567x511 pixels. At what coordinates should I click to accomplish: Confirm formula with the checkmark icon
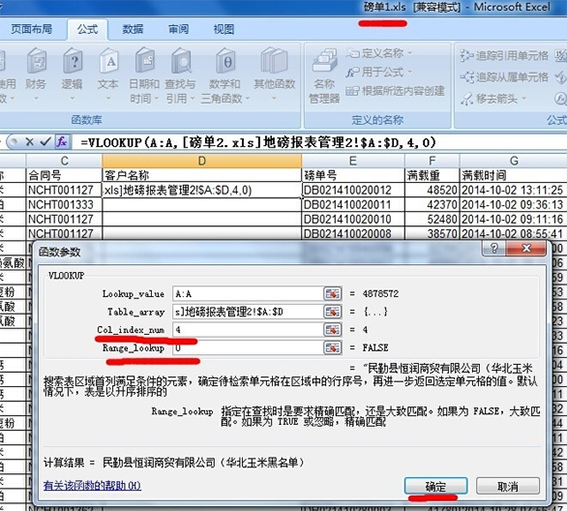pos(46,142)
